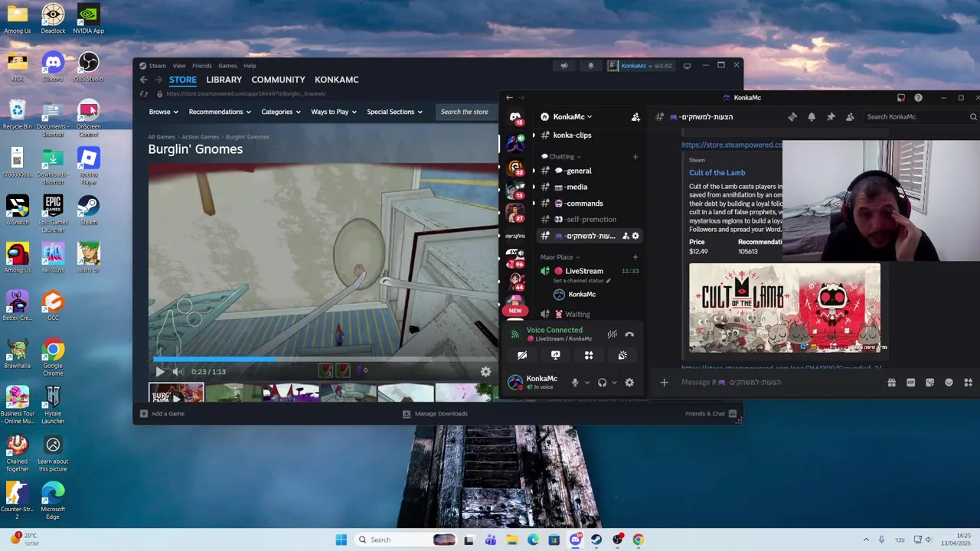
Task: Expand the Recommendations dropdown
Action: (x=220, y=112)
